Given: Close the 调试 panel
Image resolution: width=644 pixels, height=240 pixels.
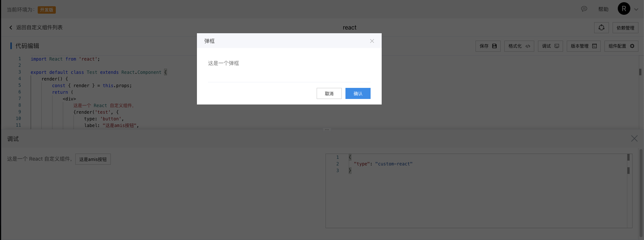Looking at the screenshot, I should coord(634,138).
